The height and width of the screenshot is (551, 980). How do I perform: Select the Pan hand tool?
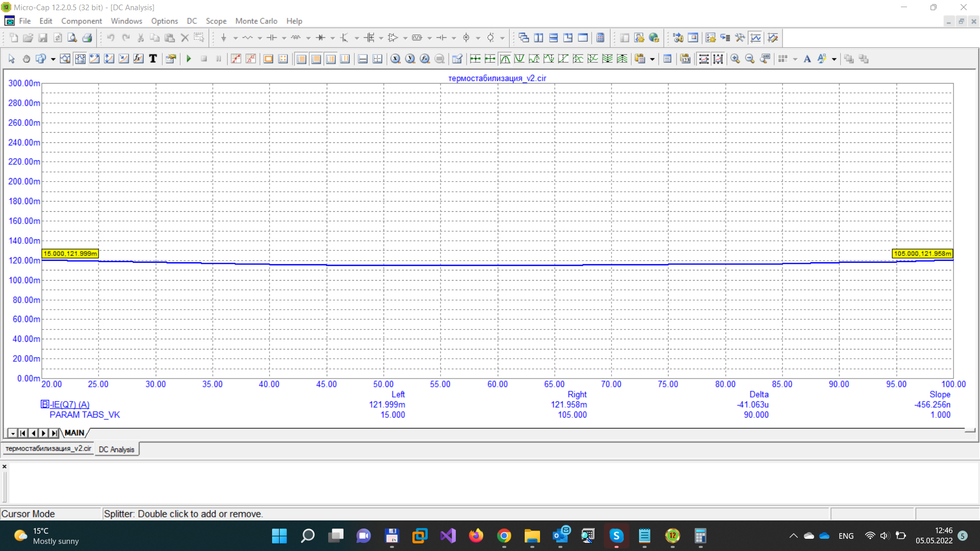coord(27,59)
